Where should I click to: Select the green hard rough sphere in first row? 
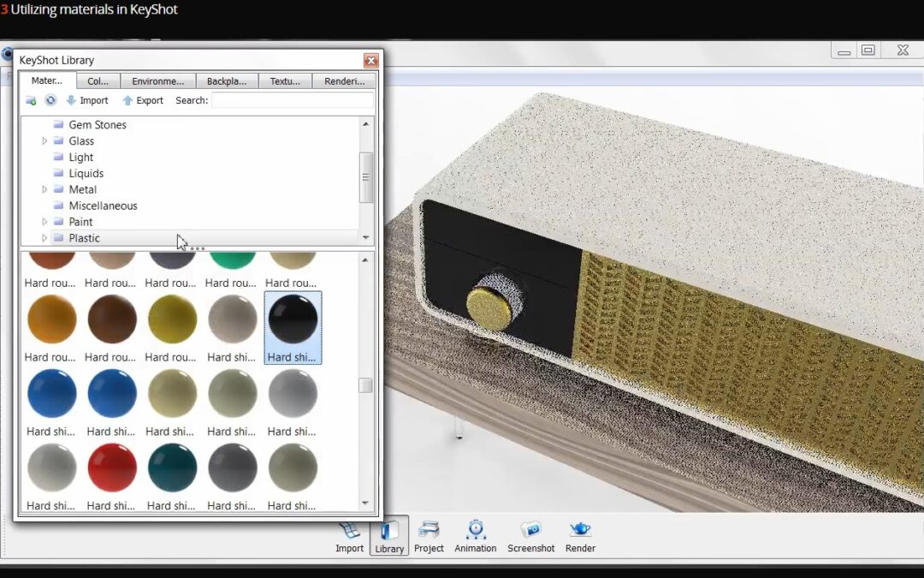pyautogui.click(x=232, y=260)
